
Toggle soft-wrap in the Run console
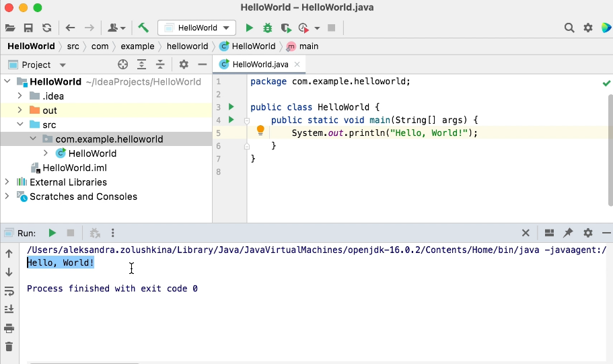click(9, 291)
